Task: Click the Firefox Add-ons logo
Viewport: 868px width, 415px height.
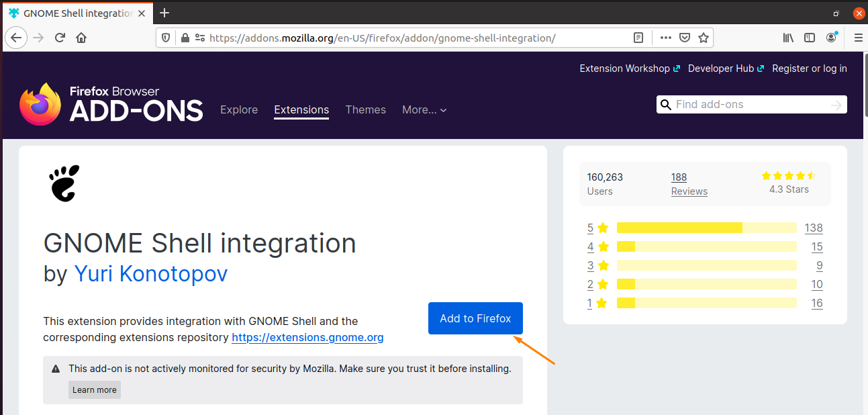Action: [111, 104]
